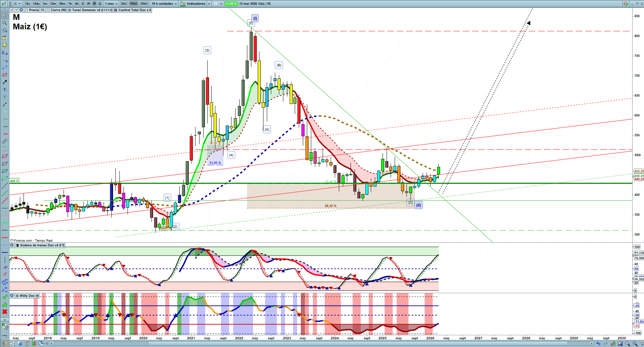The height and width of the screenshot is (347, 644).
Task: Select the quarterly Q timeframe
Action: coord(100,4)
